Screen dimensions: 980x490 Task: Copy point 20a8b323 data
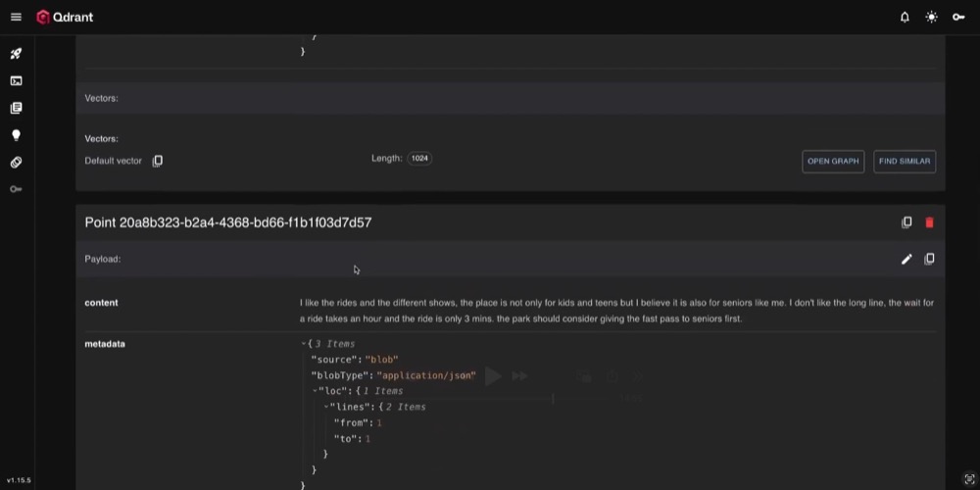click(x=906, y=222)
